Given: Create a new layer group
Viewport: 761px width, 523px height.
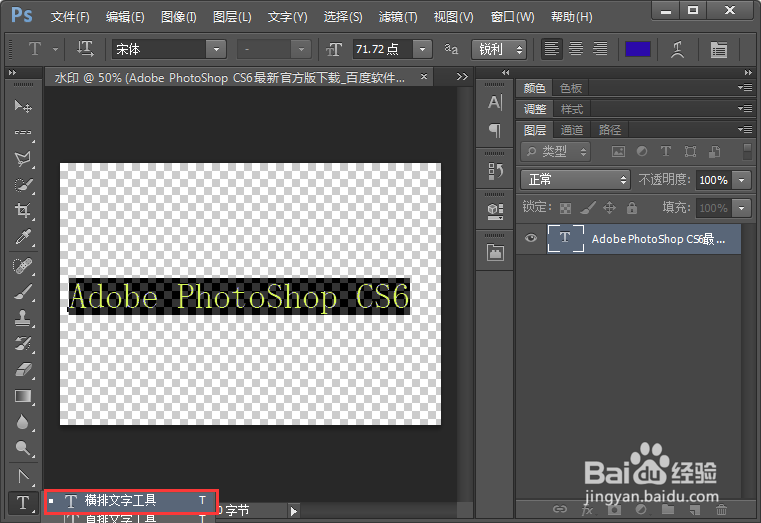Looking at the screenshot, I should (x=668, y=509).
